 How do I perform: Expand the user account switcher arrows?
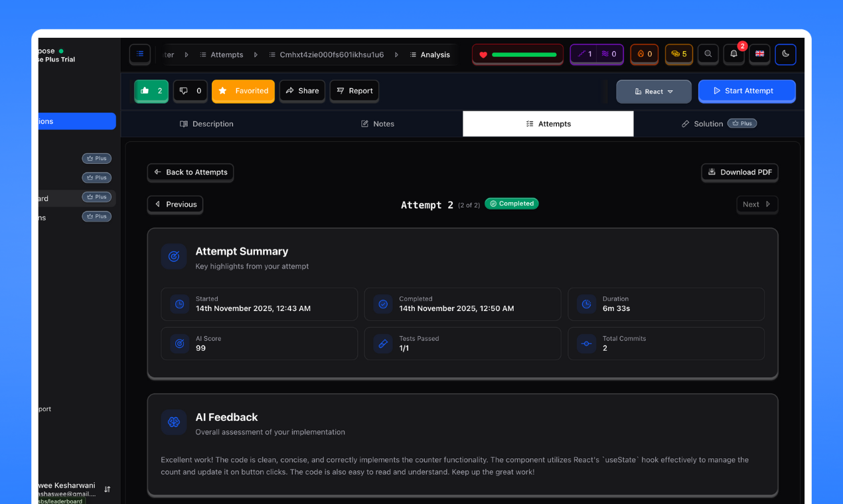coord(108,489)
